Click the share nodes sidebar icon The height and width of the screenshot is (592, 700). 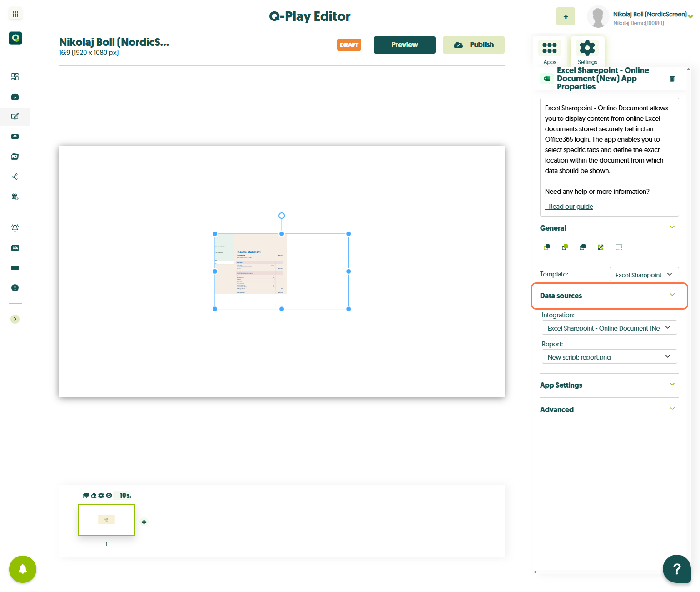(15, 177)
